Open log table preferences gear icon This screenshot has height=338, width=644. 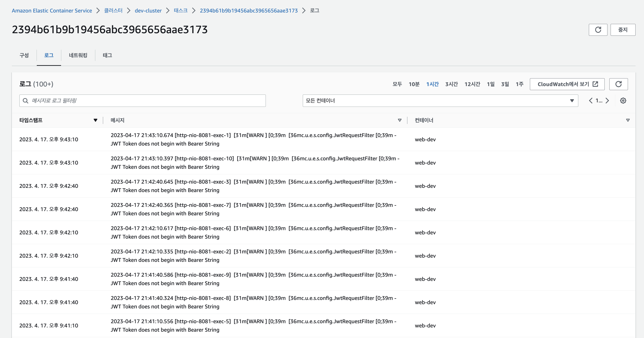tap(623, 100)
